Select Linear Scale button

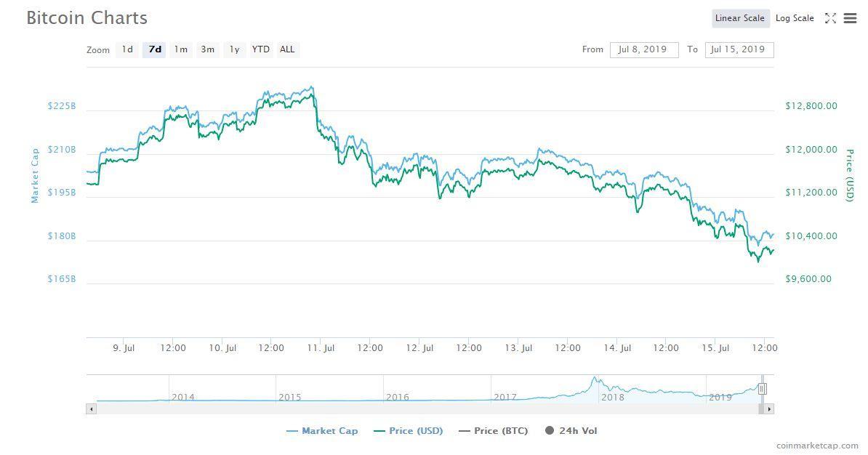pos(739,18)
